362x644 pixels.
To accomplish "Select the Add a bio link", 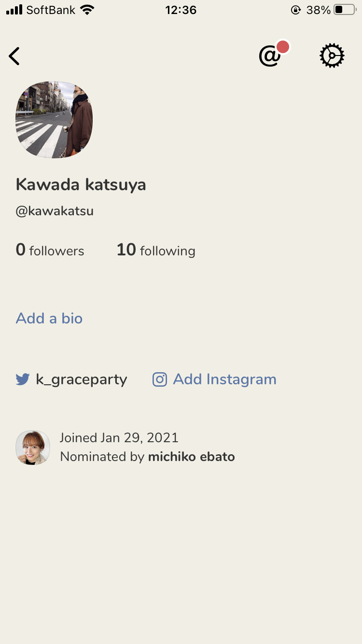I will tap(49, 319).
